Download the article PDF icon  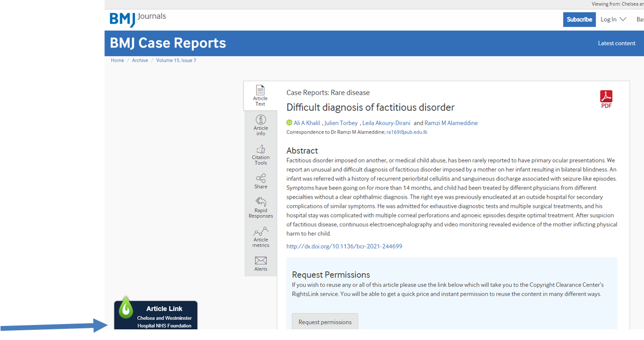pyautogui.click(x=606, y=99)
